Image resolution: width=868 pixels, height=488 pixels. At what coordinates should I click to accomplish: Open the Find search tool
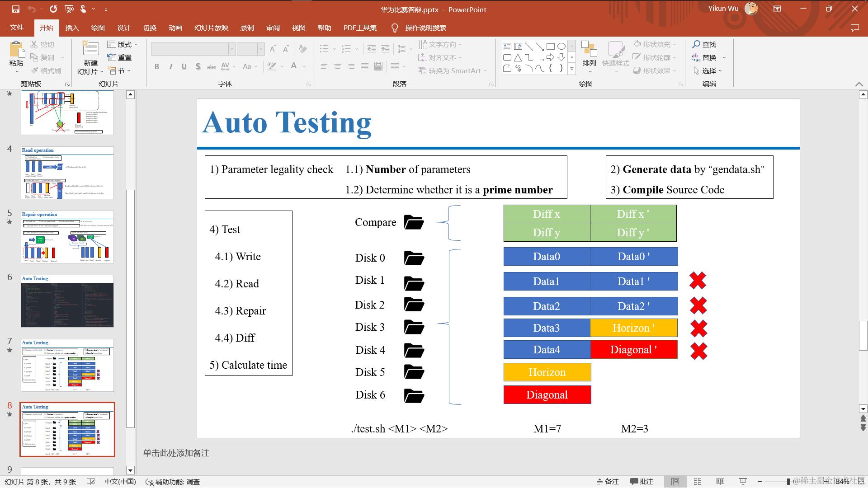coord(704,44)
